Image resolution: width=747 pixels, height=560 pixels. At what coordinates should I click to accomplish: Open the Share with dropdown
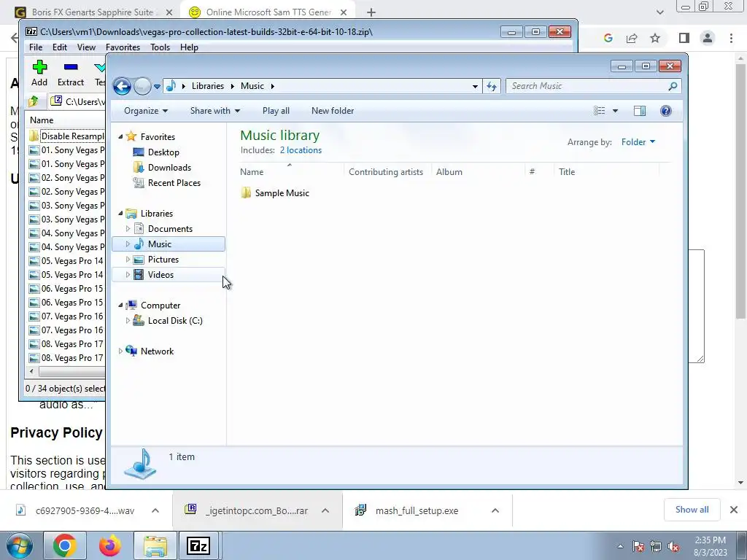pyautogui.click(x=215, y=111)
